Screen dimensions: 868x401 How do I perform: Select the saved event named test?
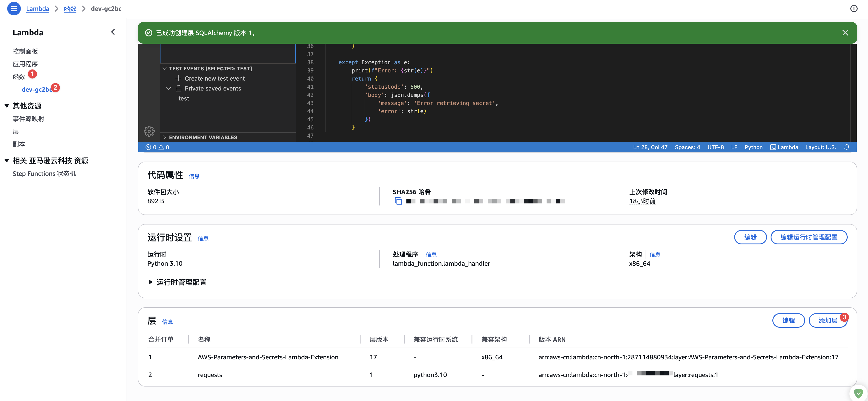coord(184,98)
